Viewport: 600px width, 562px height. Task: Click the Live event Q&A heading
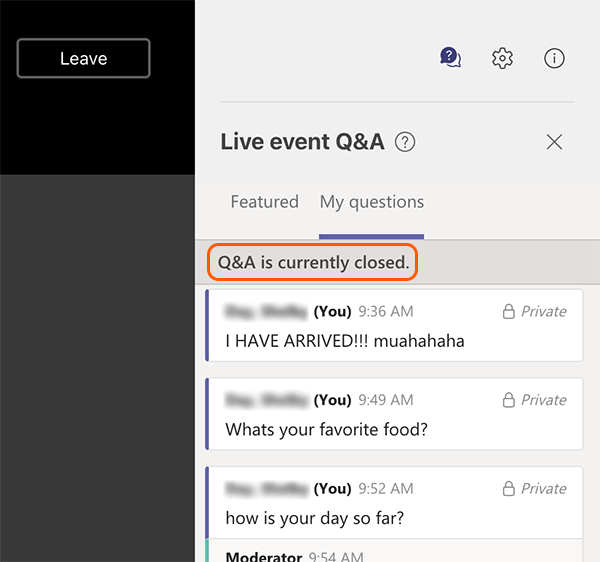coord(302,142)
